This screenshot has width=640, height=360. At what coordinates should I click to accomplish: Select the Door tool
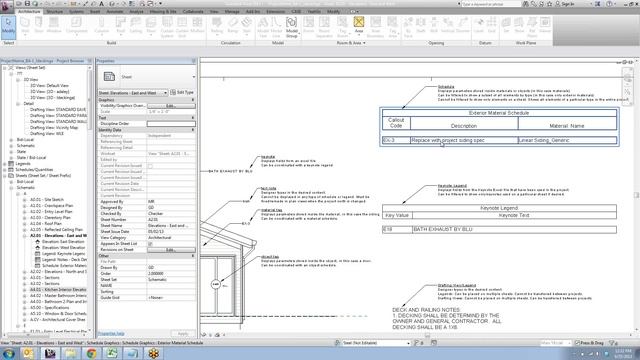(39, 25)
